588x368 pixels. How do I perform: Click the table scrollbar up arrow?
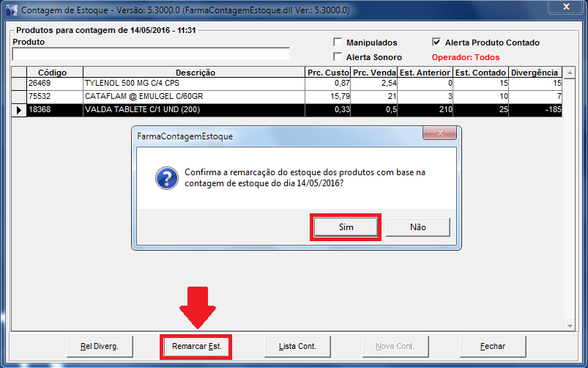coord(570,73)
